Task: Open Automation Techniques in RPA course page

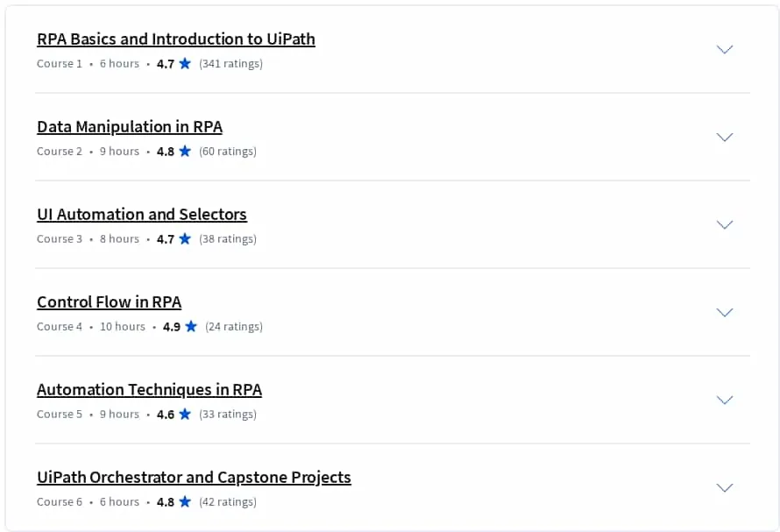Action: (149, 389)
